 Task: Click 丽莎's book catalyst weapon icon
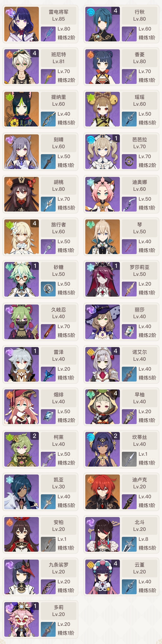point(129,332)
